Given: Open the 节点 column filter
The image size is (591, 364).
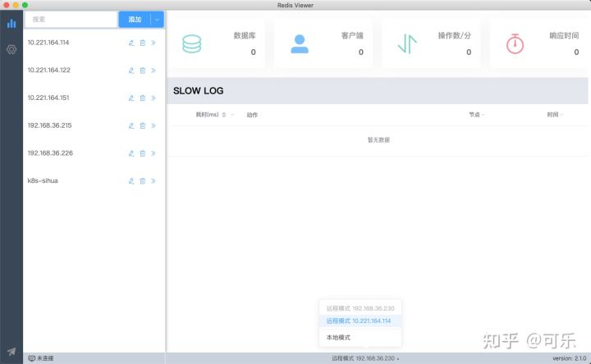Looking at the screenshot, I should [x=483, y=115].
